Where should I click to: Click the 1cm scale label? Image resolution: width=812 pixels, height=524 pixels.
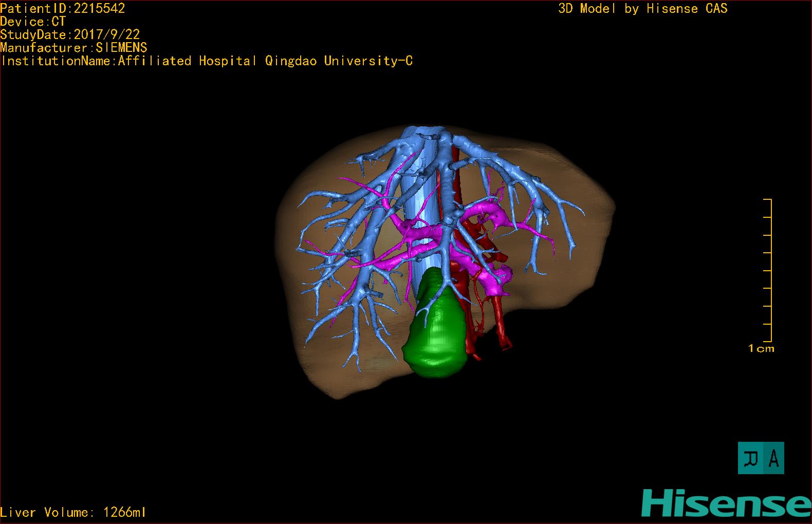tap(761, 349)
